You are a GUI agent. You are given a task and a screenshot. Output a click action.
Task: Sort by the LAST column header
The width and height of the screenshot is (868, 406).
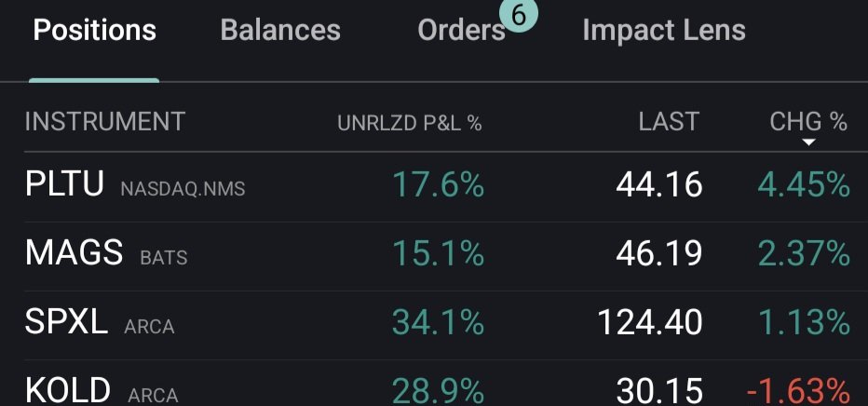[668, 122]
